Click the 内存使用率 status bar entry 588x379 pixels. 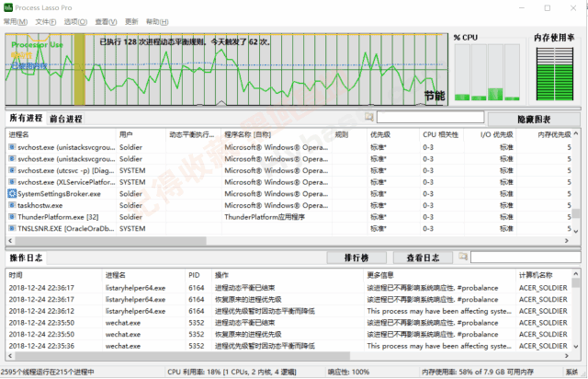click(x=478, y=372)
